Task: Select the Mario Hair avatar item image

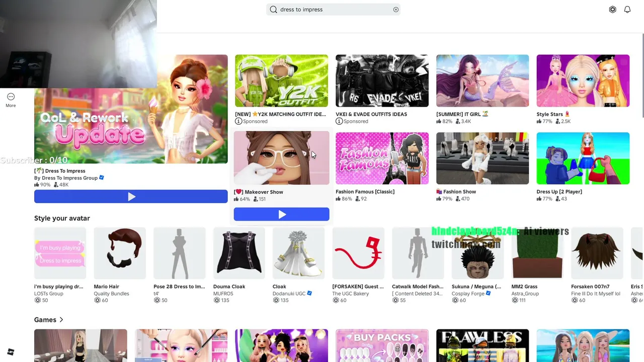Action: pos(120,253)
